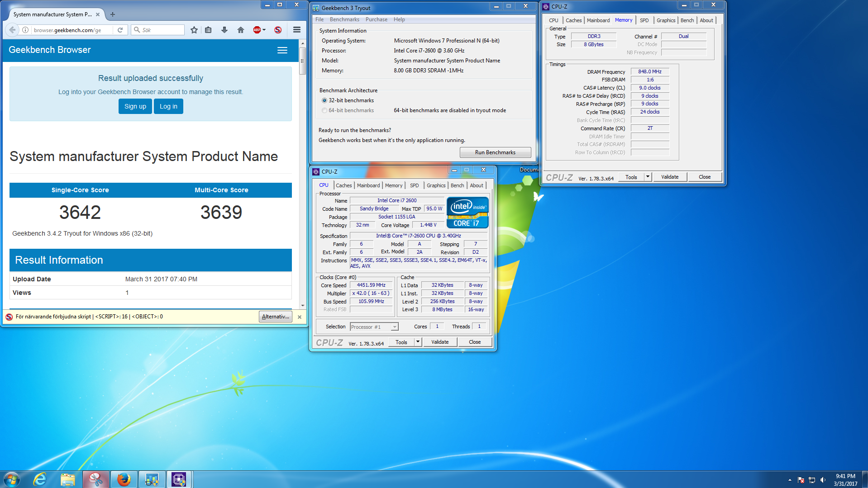Open network icon in system tray
The image size is (868, 488).
point(812,480)
